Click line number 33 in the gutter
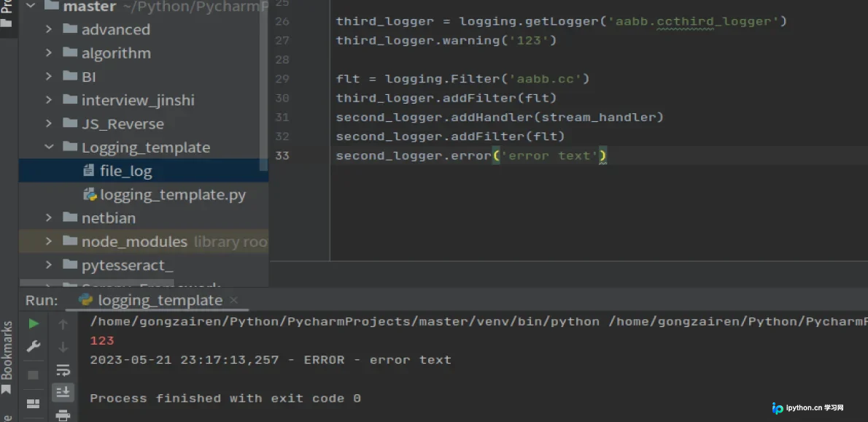The width and height of the screenshot is (868, 422). click(x=282, y=156)
